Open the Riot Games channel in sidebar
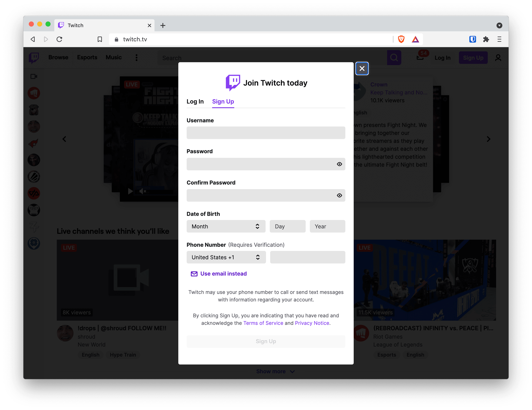 coord(34,93)
